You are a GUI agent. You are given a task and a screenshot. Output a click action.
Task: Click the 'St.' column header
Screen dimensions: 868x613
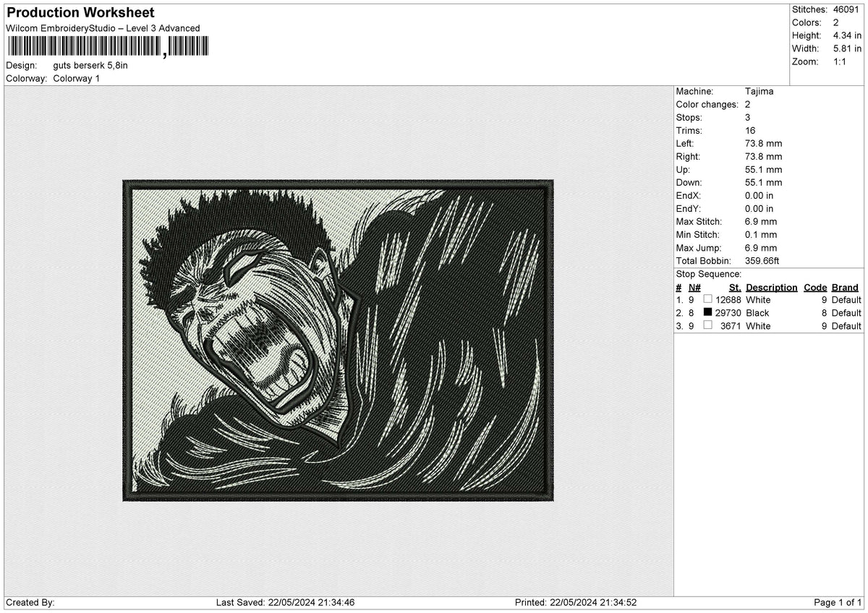[735, 287]
